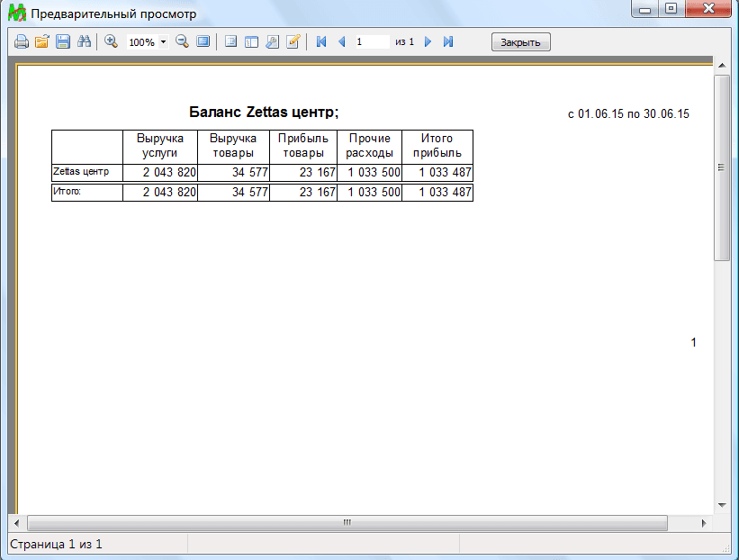The height and width of the screenshot is (560, 739).
Task: Minimize the Предварительный просмотр window
Action: tap(645, 8)
